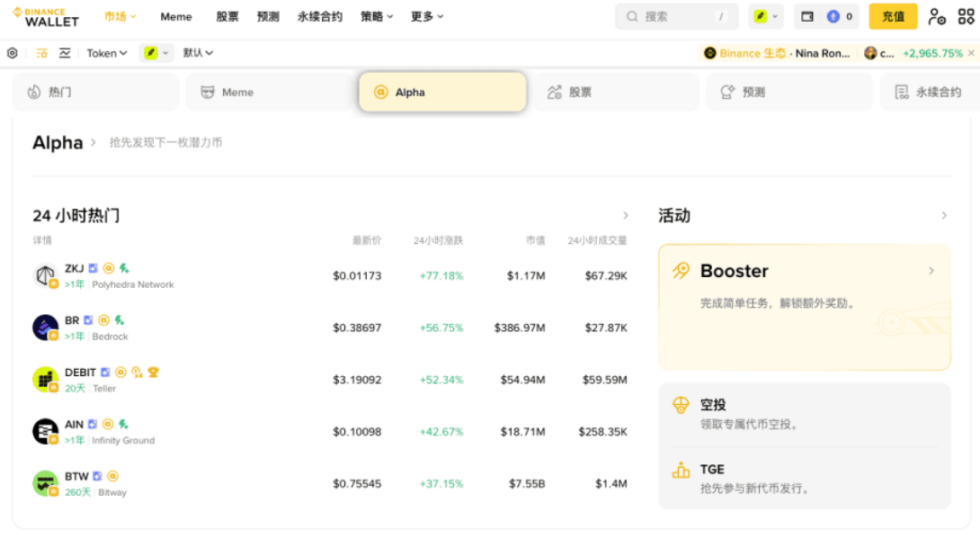Click the BTW token logo
This screenshot has height=539, width=980.
[x=45, y=483]
